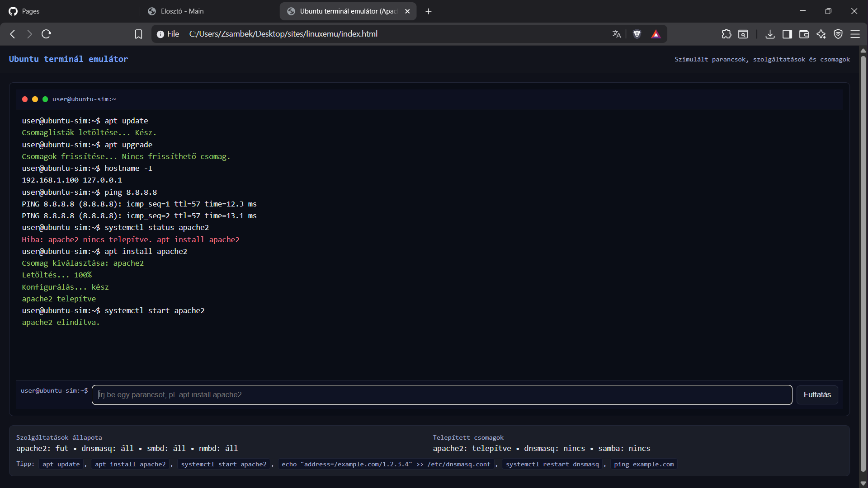The image size is (868, 488).
Task: Open the downloads icon
Action: [x=770, y=34]
